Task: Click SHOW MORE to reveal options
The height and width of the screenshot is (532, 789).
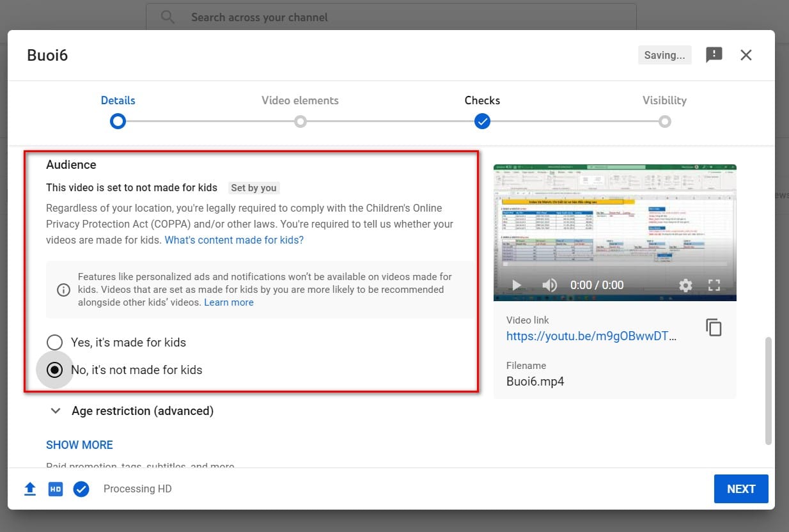Action: (x=79, y=445)
